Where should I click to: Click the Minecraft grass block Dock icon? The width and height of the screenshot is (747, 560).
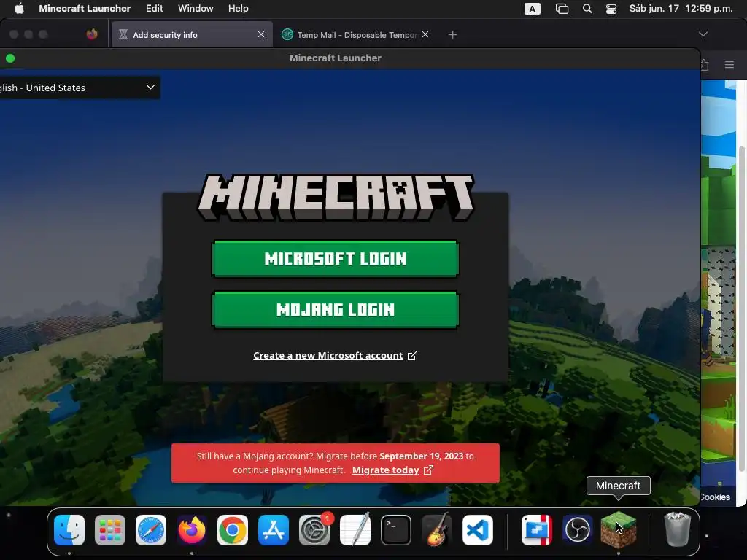(619, 530)
